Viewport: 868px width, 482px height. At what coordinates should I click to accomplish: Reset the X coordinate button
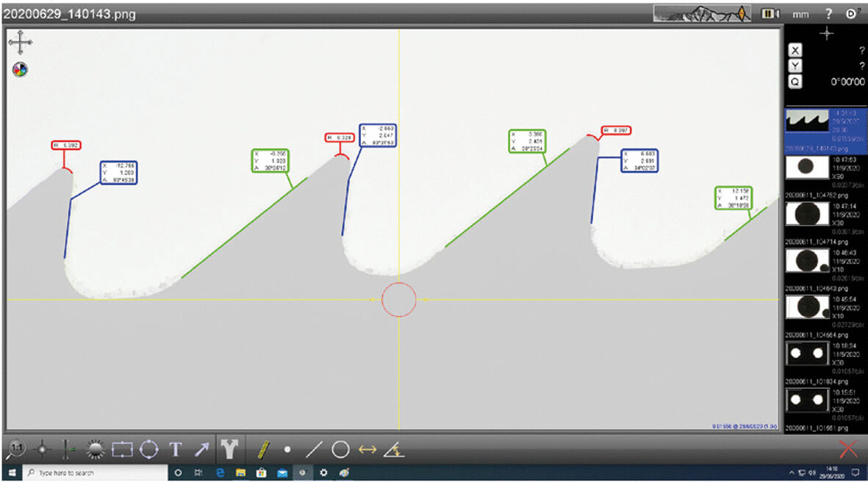click(x=795, y=51)
